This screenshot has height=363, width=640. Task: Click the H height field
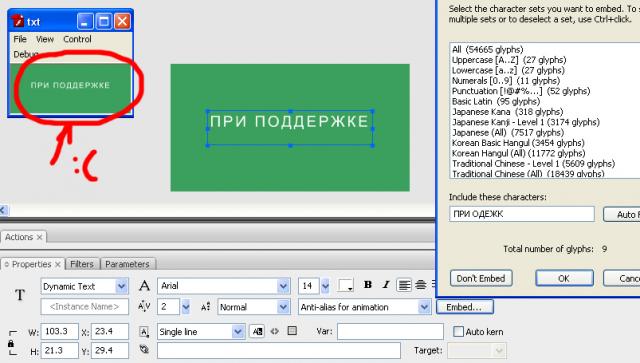click(59, 350)
